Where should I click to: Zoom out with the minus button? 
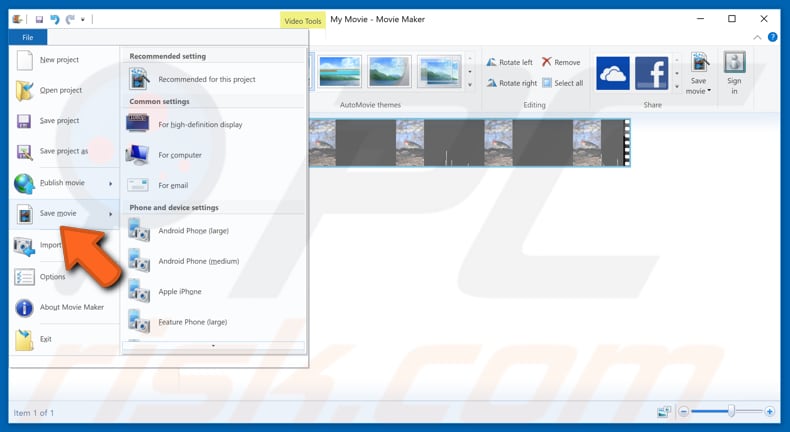point(684,412)
